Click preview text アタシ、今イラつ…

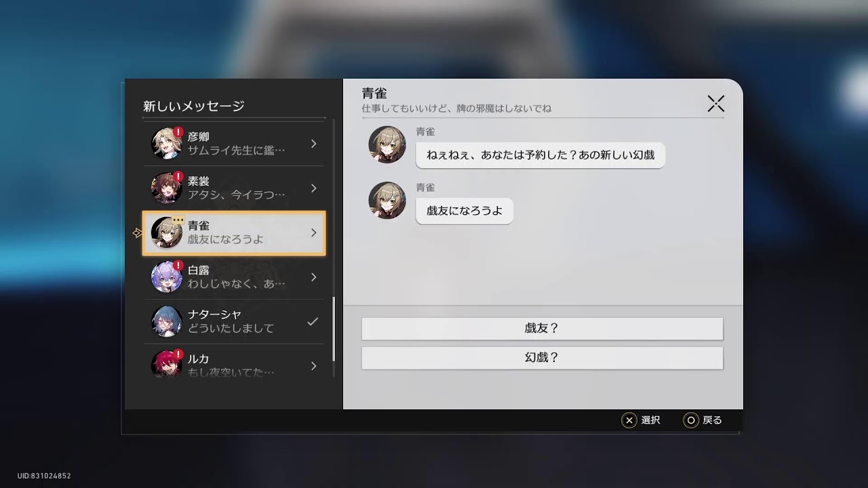(236, 195)
